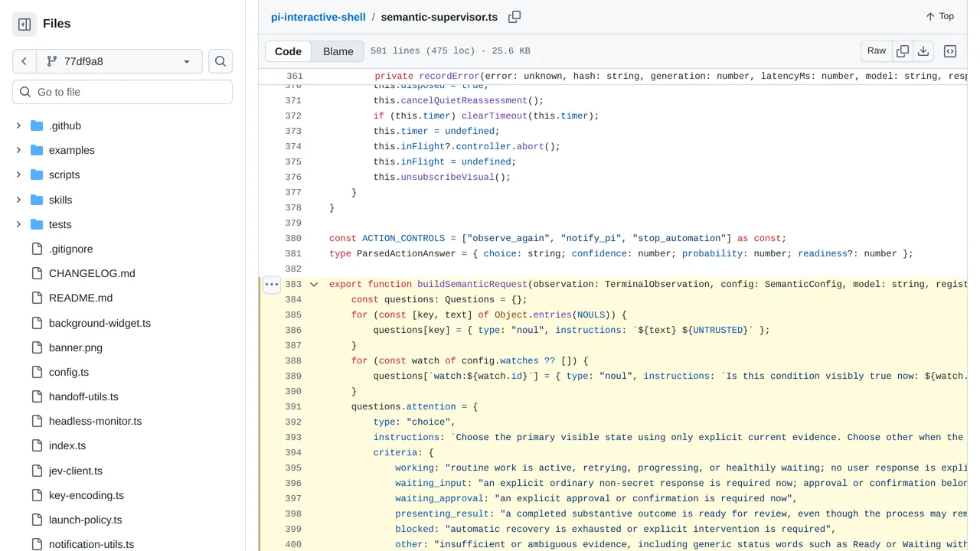Select line number 380

point(293,238)
